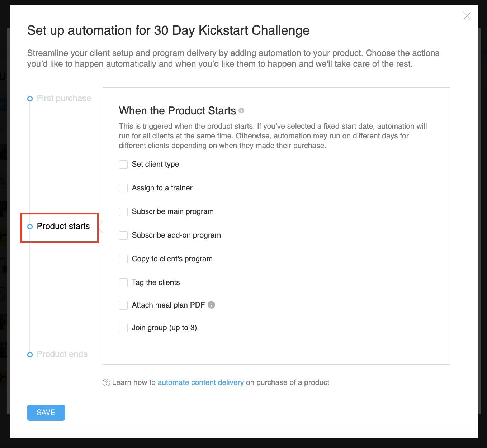Check the Assign to a trainer option

[x=123, y=188]
